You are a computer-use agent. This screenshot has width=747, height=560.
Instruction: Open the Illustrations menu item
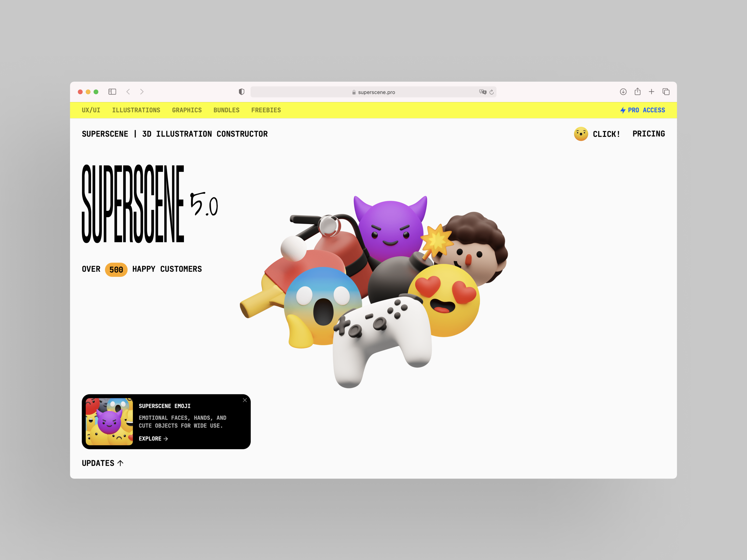pyautogui.click(x=136, y=110)
